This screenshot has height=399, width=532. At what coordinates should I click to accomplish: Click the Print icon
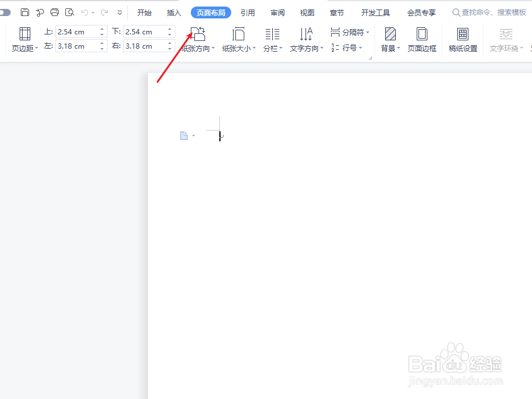coord(55,12)
